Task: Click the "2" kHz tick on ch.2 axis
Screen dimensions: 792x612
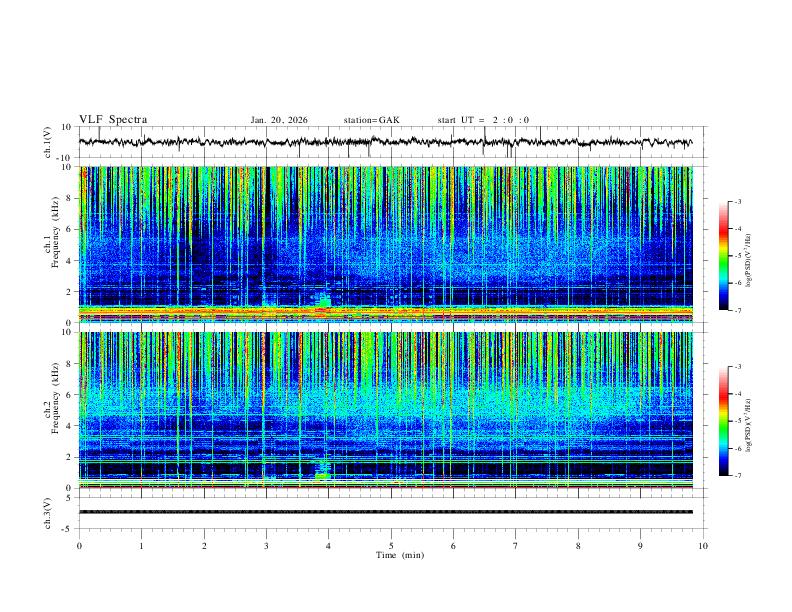Action: [x=69, y=457]
